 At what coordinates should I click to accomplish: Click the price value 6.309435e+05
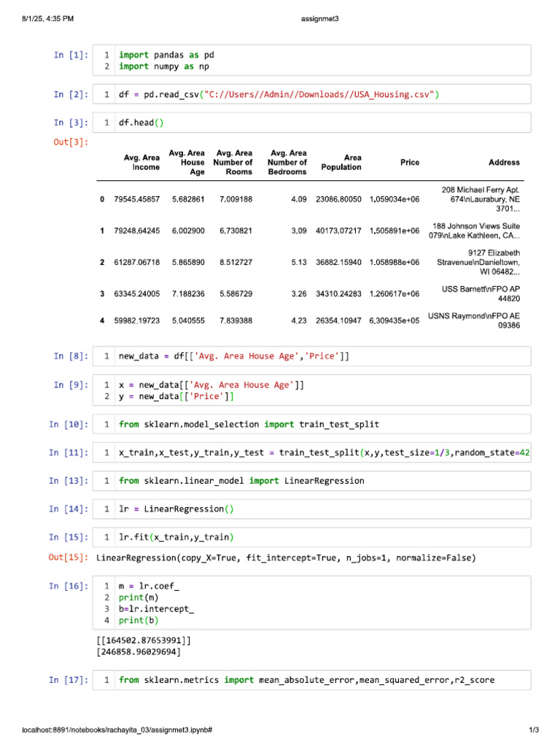pyautogui.click(x=394, y=321)
